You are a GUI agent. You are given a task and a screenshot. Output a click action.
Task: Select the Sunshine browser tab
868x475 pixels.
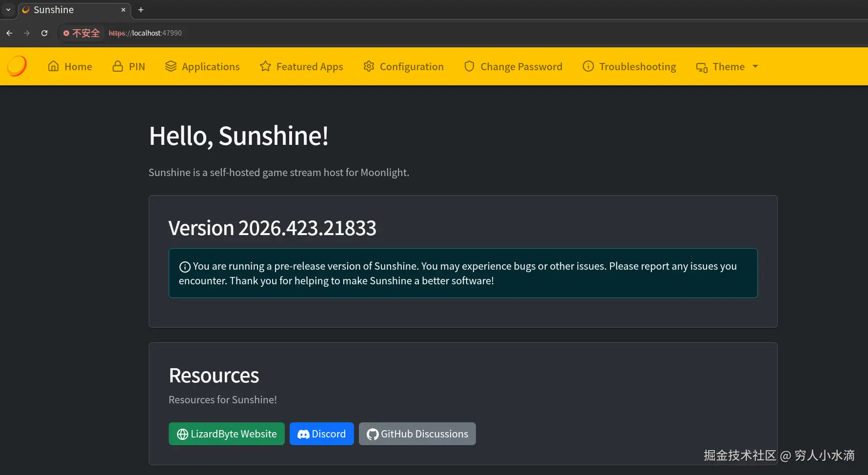point(75,10)
